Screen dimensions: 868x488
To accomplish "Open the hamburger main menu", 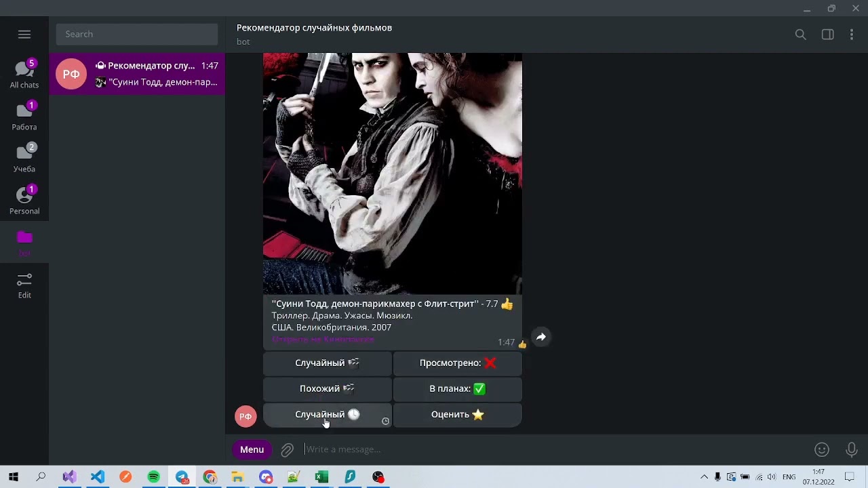I will tap(24, 34).
